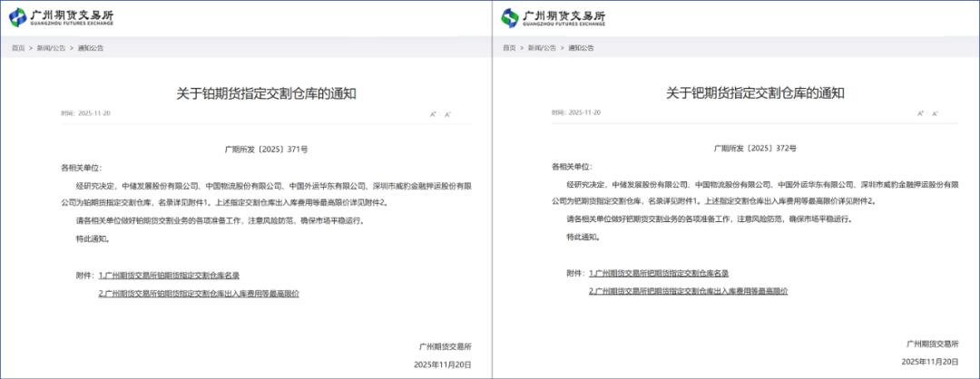Open 通知公告 breadcrumb in left page
Image resolution: width=980 pixels, height=379 pixels.
[91, 48]
